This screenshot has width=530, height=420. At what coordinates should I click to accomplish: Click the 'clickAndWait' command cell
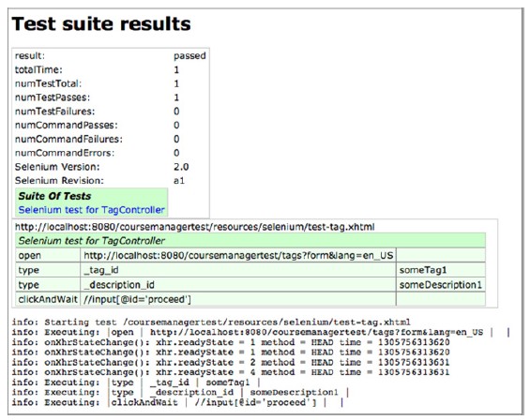click(x=48, y=299)
